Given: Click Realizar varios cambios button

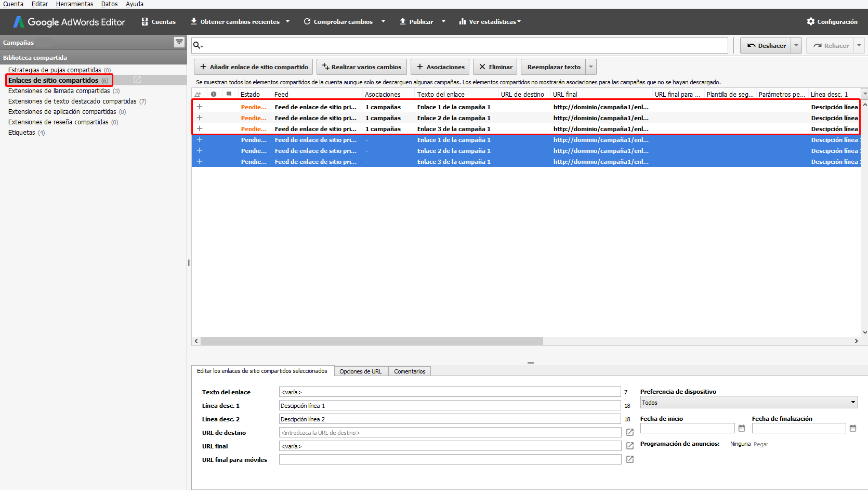Looking at the screenshot, I should coord(362,67).
